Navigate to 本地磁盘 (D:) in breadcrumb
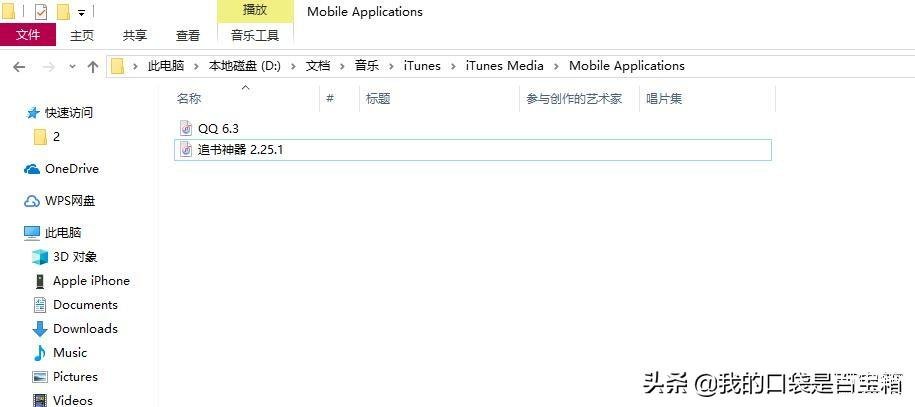 click(245, 66)
